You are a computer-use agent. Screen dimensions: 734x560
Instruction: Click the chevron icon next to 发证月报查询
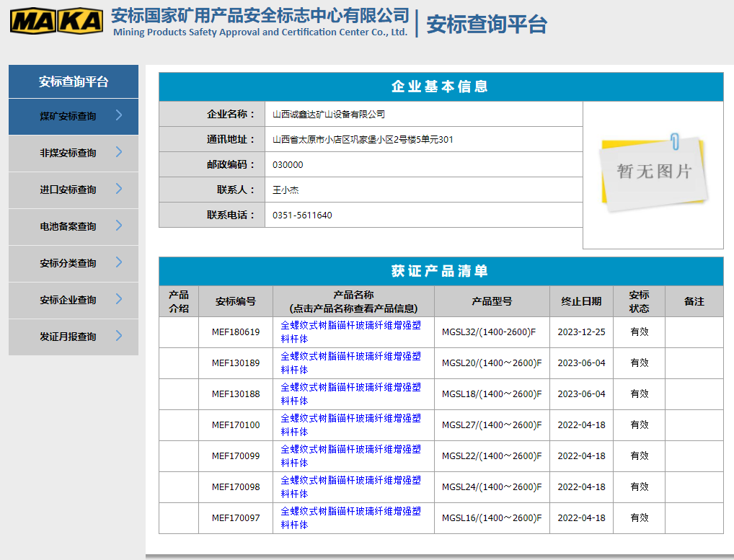coord(119,336)
